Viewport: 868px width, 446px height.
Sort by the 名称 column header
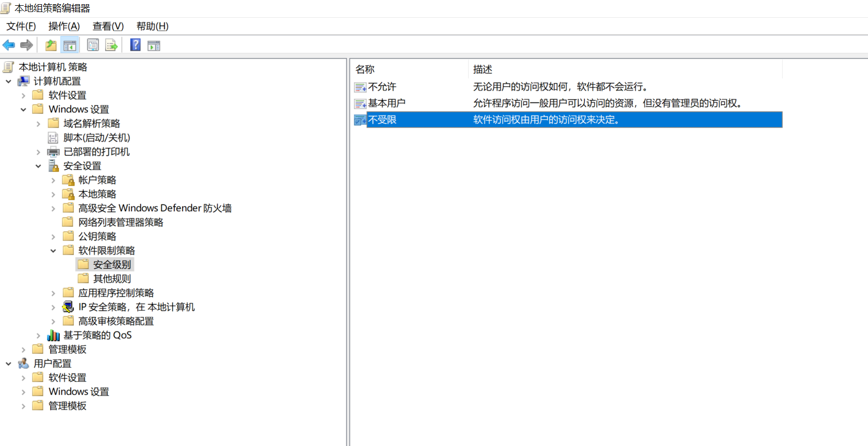pos(409,69)
